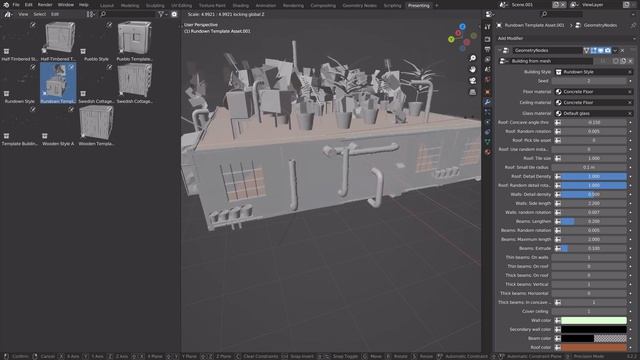The image size is (640, 360).
Task: Click the Y axis on navigation gizmo
Action: click(451, 39)
